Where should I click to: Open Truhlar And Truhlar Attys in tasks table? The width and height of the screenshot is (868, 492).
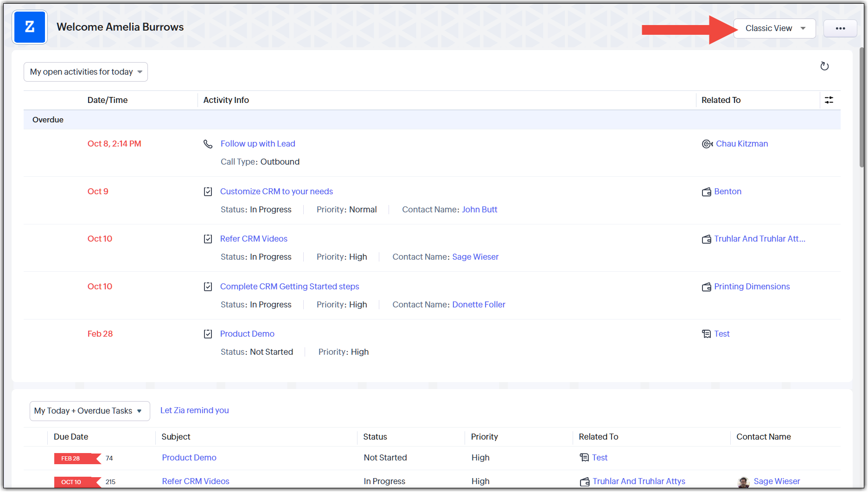639,481
